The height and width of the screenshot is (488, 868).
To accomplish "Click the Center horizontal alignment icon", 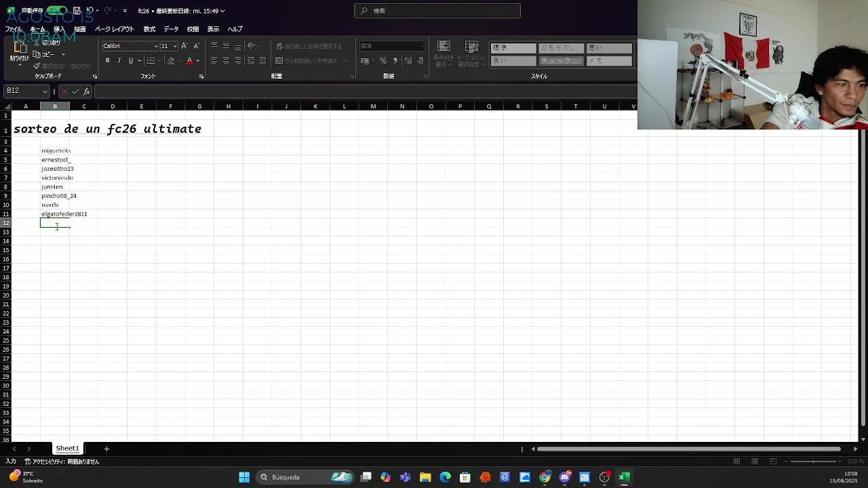I will pyautogui.click(x=226, y=60).
